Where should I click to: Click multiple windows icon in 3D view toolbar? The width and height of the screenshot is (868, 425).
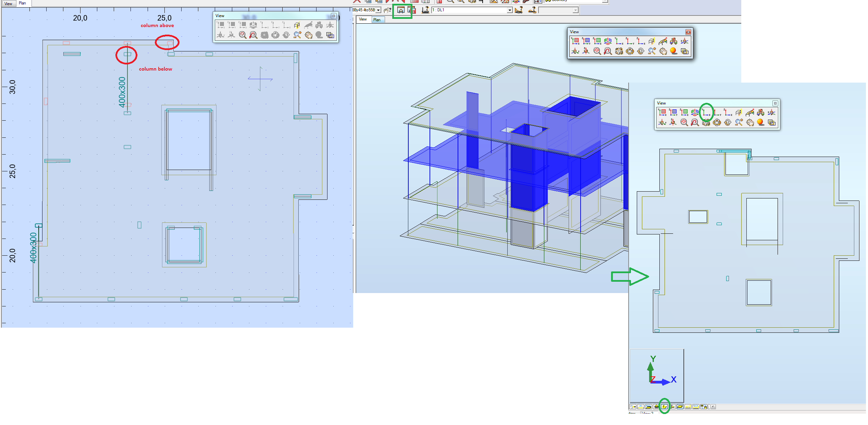click(684, 51)
